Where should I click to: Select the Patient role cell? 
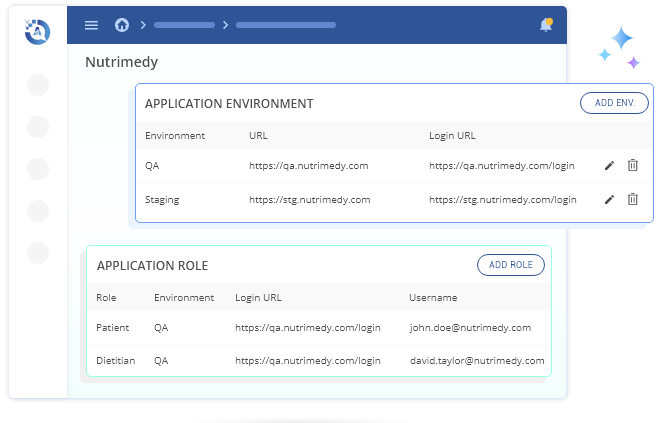click(112, 327)
